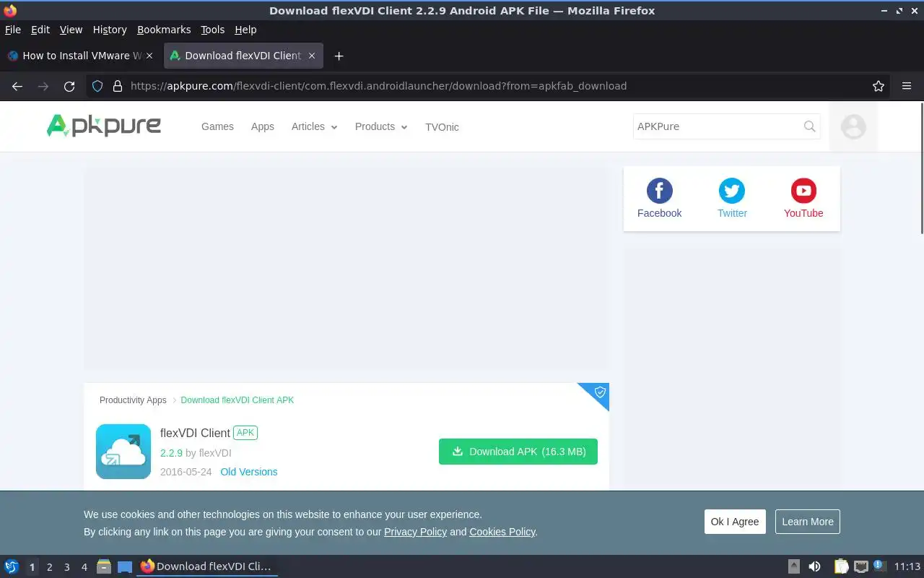The image size is (924, 578).
Task: Click the Games navigation link
Action: click(x=217, y=126)
